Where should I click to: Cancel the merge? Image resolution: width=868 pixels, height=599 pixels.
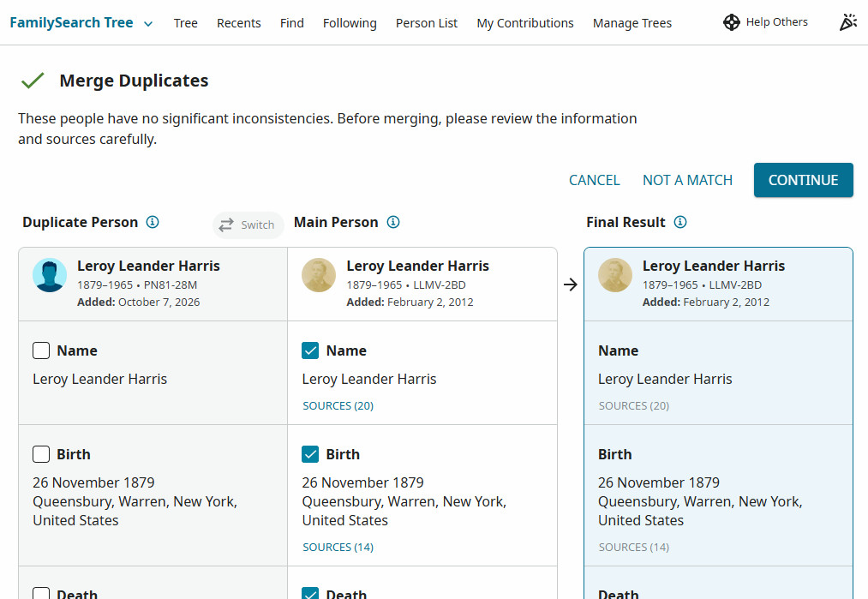(x=595, y=180)
